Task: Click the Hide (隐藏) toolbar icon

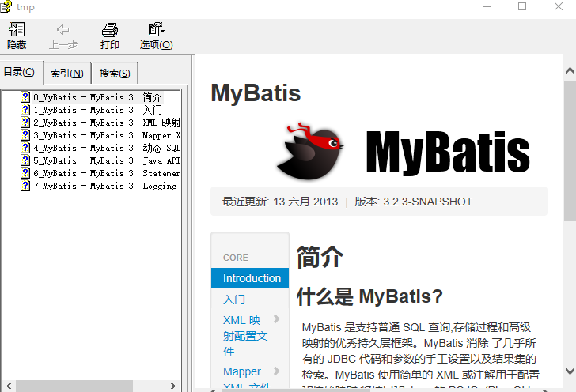Action: (17, 30)
